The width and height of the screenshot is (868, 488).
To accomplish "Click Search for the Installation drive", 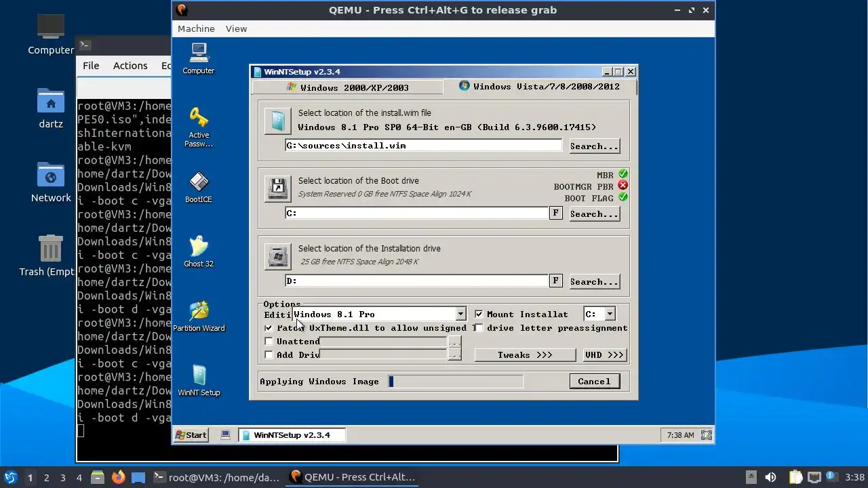I will (x=594, y=281).
